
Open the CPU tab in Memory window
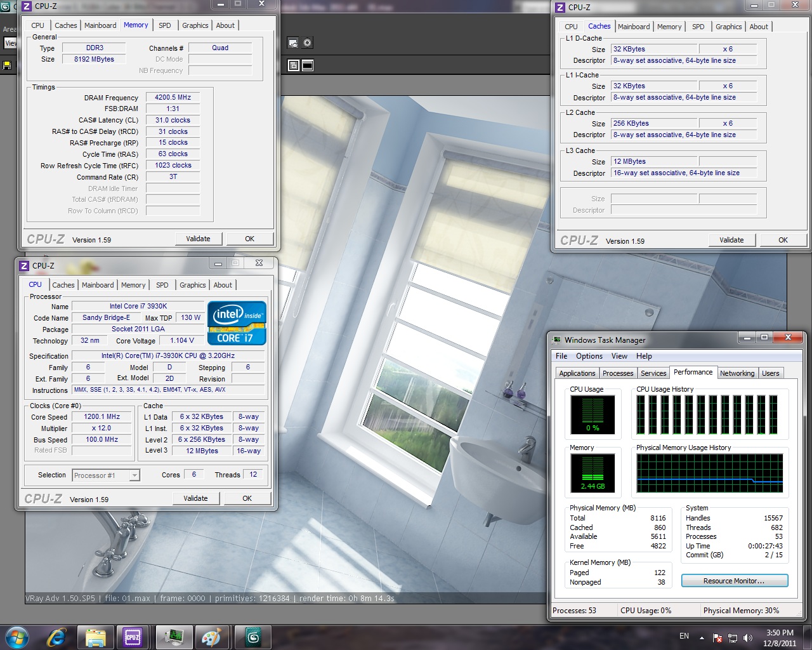pyautogui.click(x=37, y=25)
